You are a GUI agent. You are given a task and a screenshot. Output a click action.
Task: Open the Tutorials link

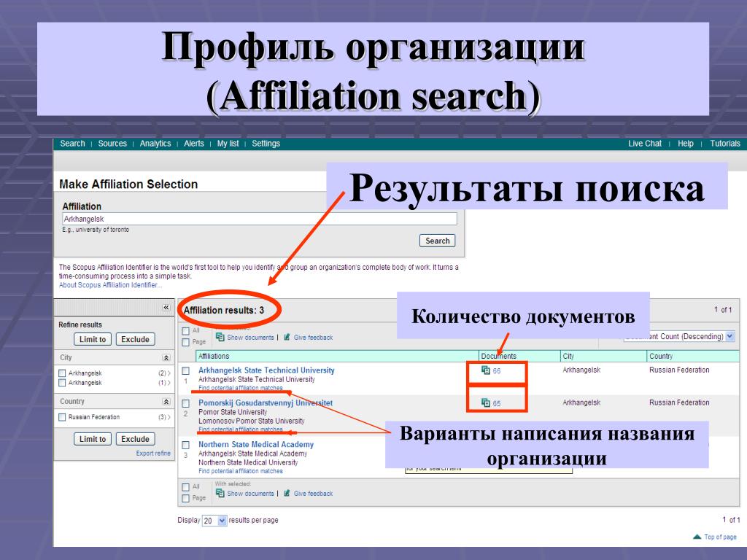click(x=724, y=144)
